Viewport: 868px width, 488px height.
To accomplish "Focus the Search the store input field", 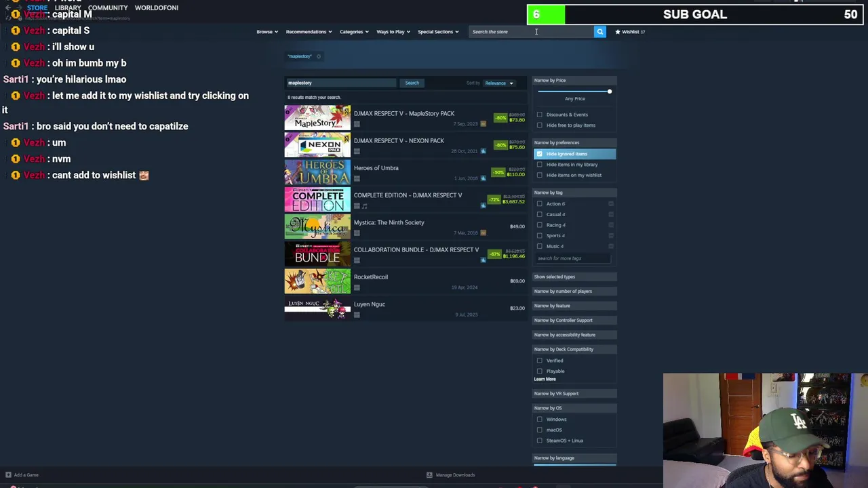I will pyautogui.click(x=532, y=32).
